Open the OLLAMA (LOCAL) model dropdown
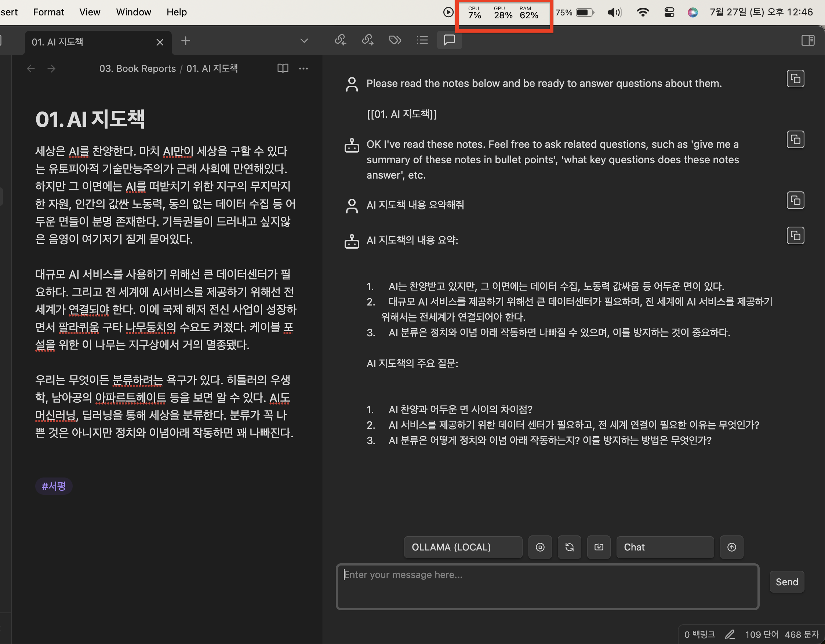Image resolution: width=825 pixels, height=644 pixels. pos(463,547)
